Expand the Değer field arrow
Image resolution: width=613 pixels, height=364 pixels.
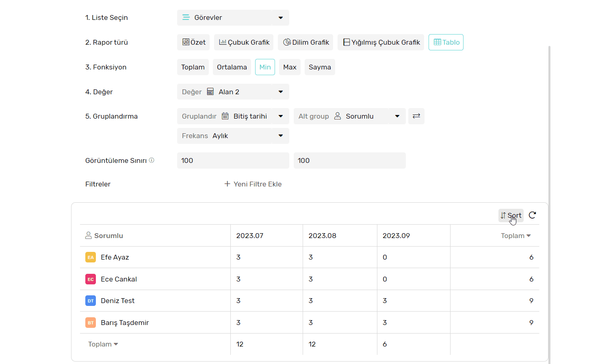click(x=281, y=92)
